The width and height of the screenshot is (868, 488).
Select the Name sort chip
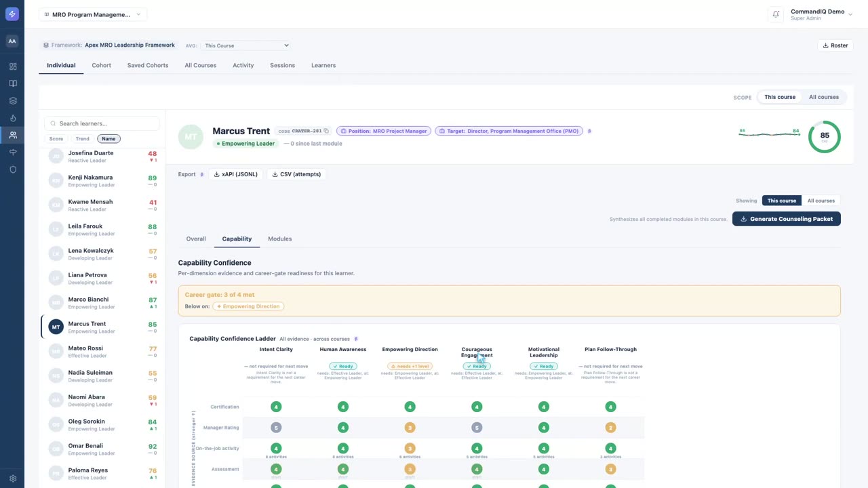pyautogui.click(x=108, y=139)
